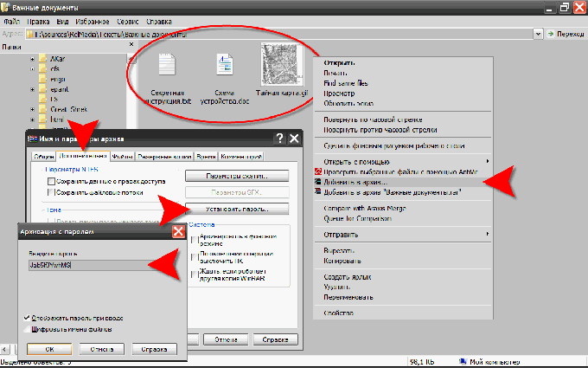Image resolution: width=588 pixels, height=368 pixels.
Task: Click the Тайная карта.gif thumbnail
Action: coord(282,65)
